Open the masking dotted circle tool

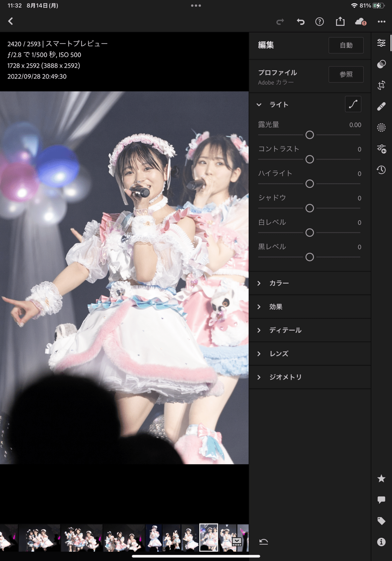381,127
